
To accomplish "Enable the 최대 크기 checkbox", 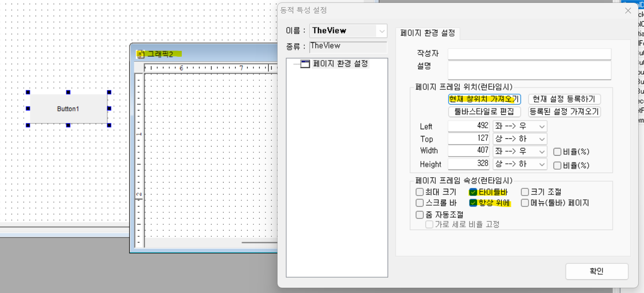I will point(420,192).
